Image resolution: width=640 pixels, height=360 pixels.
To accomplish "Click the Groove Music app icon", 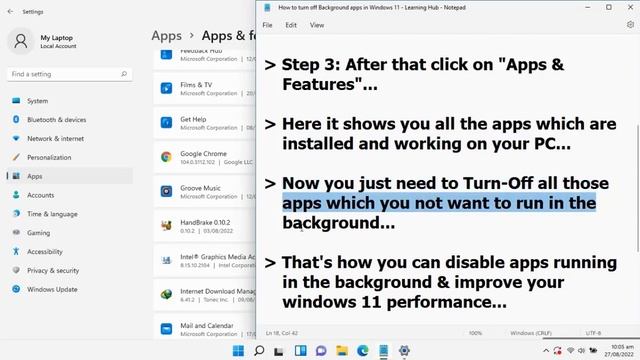I will 166,191.
